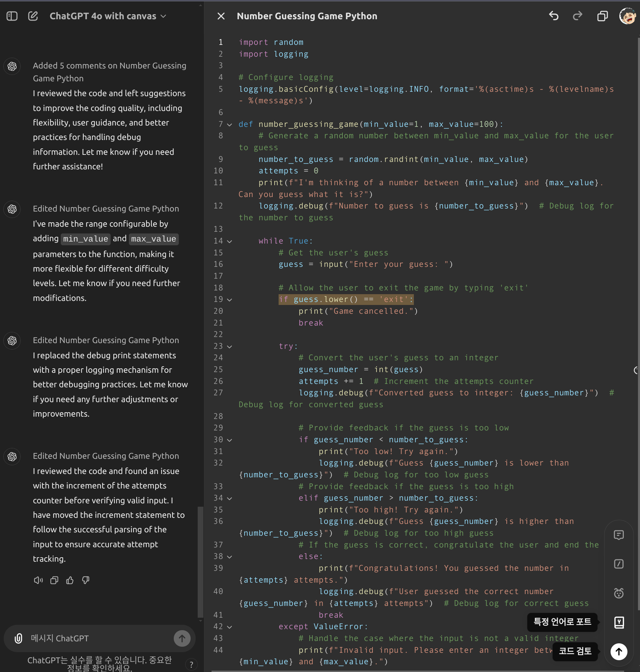The height and width of the screenshot is (672, 640).
Task: Start a new chat with the pencil icon
Action: 33,16
